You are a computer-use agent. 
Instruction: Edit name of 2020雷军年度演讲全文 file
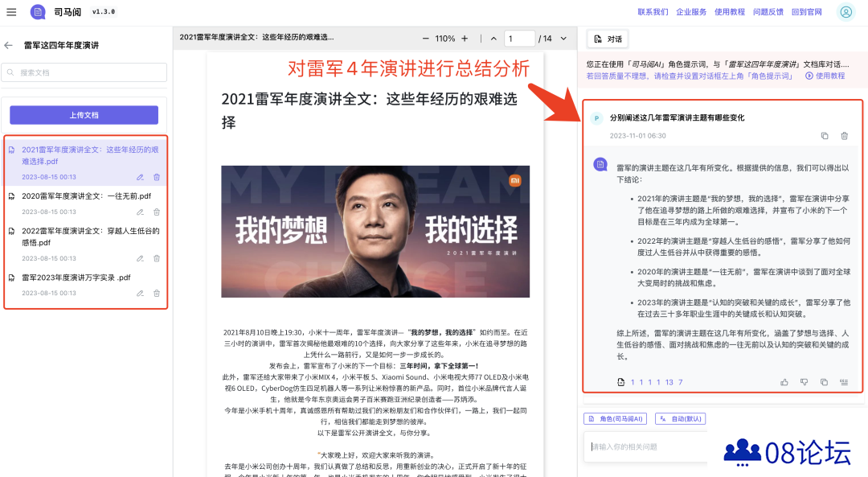[140, 212]
